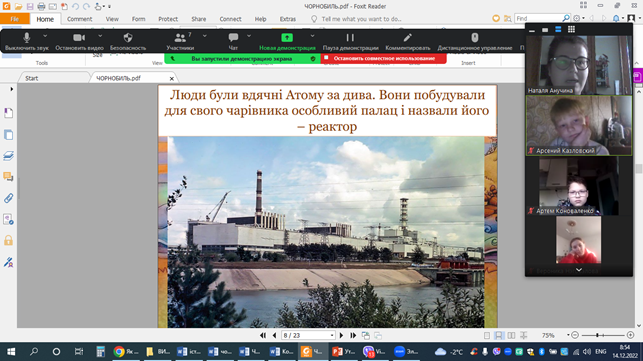
Task: Stop camera via Остановить видео button
Action: (x=79, y=41)
